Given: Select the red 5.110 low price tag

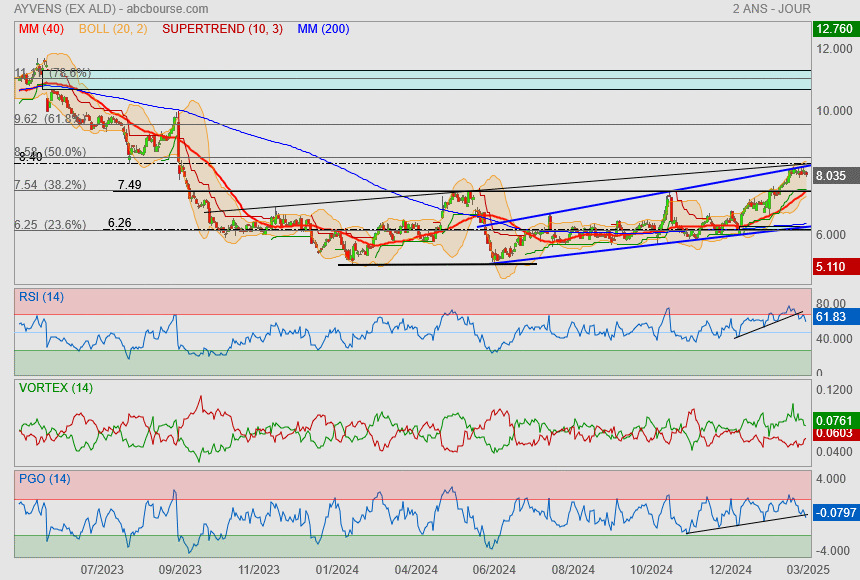Looking at the screenshot, I should pyautogui.click(x=832, y=267).
